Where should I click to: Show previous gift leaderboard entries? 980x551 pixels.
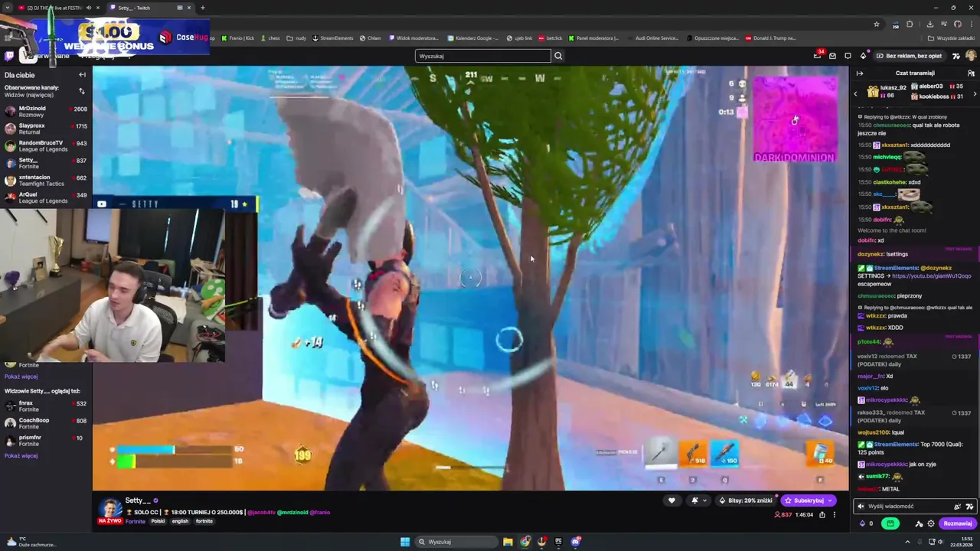[x=855, y=93]
